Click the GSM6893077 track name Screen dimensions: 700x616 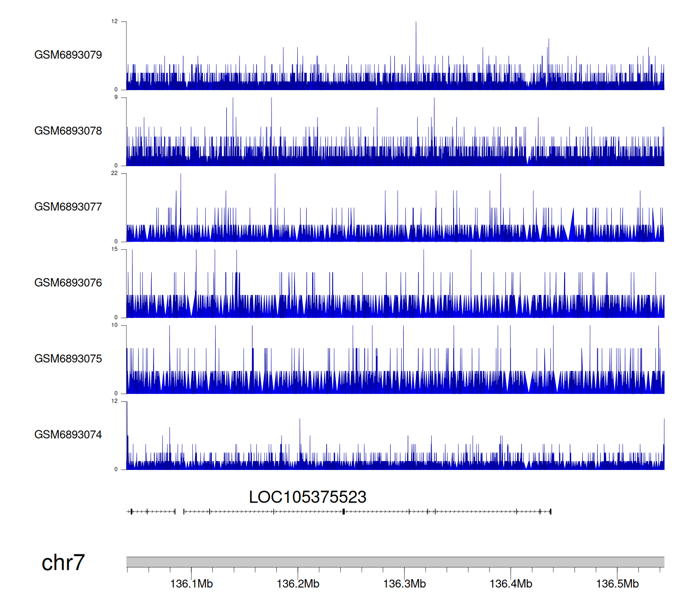coord(68,207)
